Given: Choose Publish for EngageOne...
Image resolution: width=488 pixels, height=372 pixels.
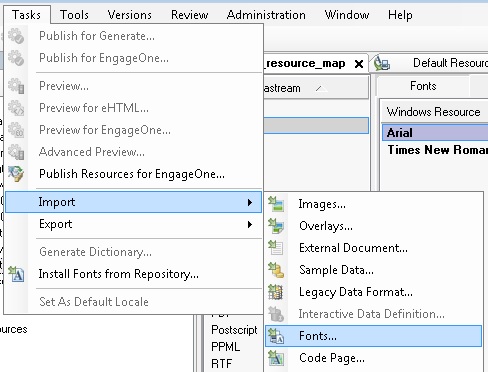Looking at the screenshot, I should point(133,58).
